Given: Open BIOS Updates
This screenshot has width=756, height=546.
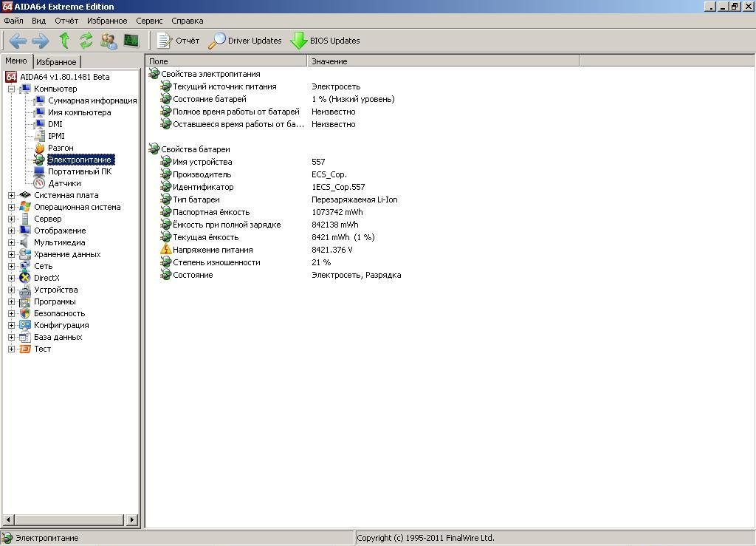Looking at the screenshot, I should click(326, 41).
